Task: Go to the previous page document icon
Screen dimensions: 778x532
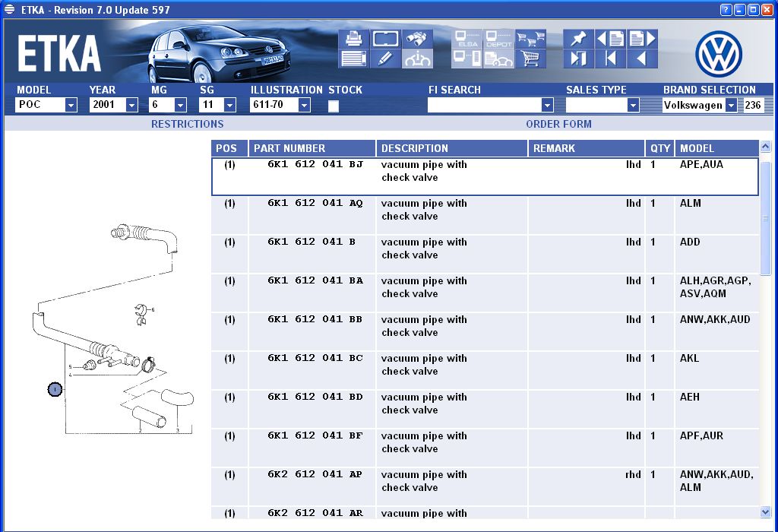Action: coord(610,38)
